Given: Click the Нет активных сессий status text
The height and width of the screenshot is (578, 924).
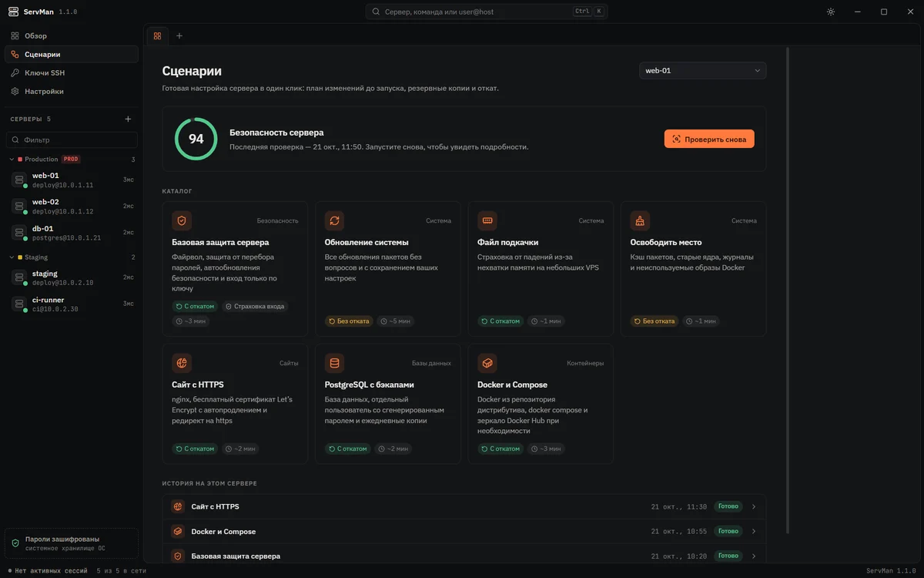Looking at the screenshot, I should pos(49,571).
